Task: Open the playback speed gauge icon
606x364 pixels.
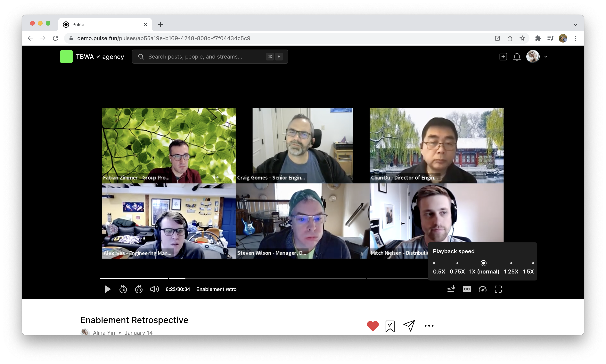Action: pos(483,289)
